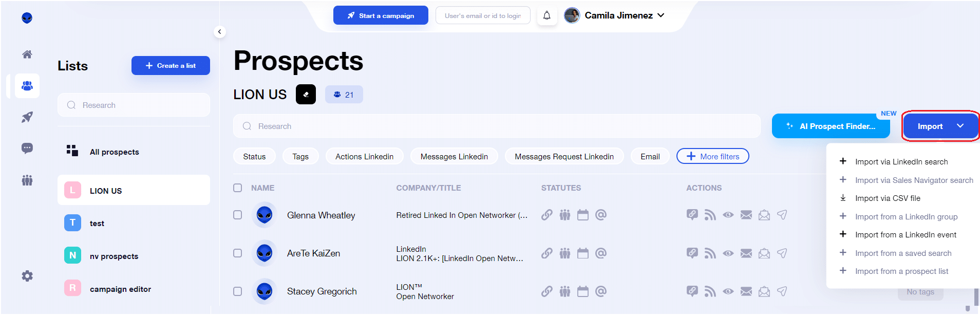Open messages chat icon in sidebar
Viewport: 980px width, 315px height.
coord(27,149)
